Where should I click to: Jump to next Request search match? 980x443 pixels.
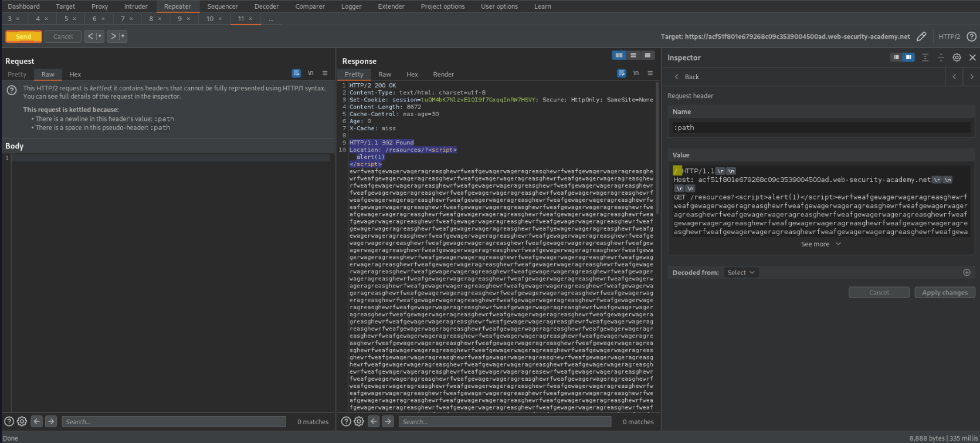[51, 421]
